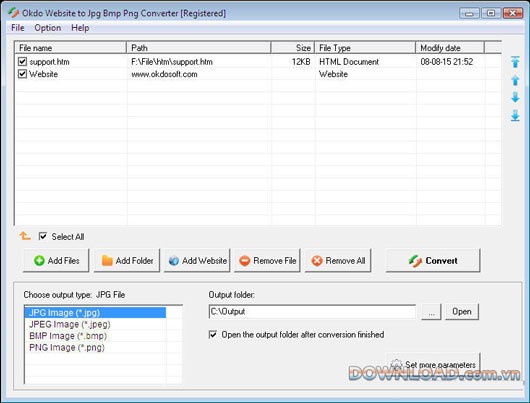This screenshot has height=403, width=530.
Task: Sort by the Modify date column header
Action: 450,48
